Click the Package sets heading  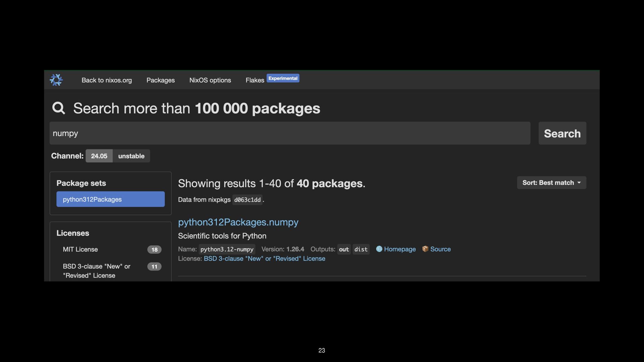point(81,183)
